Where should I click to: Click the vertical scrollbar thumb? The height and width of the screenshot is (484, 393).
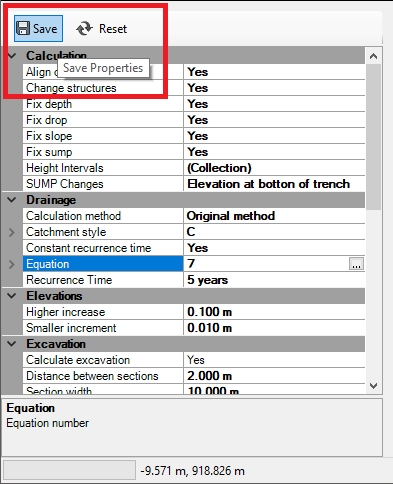click(x=373, y=137)
